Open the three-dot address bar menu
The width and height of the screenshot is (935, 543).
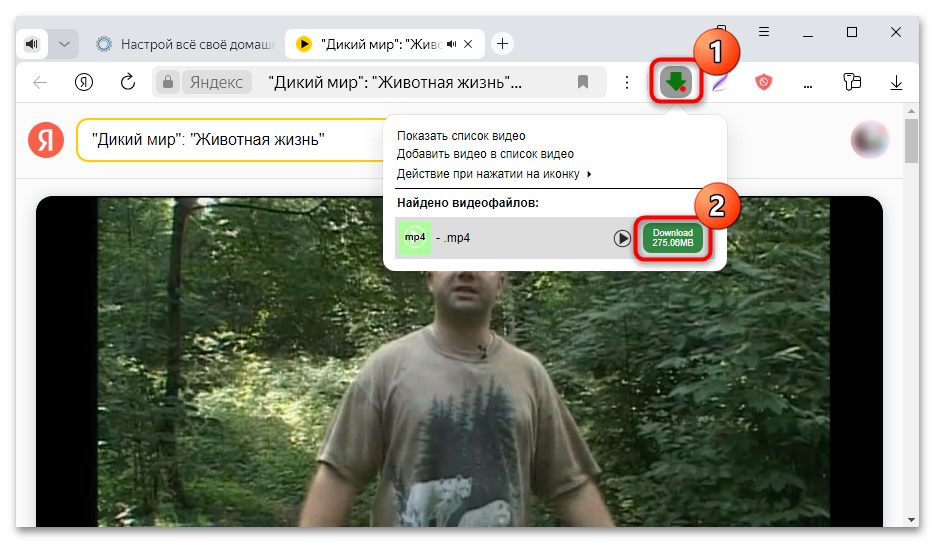[x=627, y=82]
